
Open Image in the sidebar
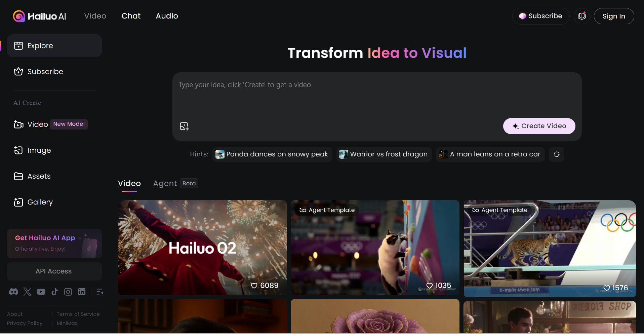(x=54, y=150)
